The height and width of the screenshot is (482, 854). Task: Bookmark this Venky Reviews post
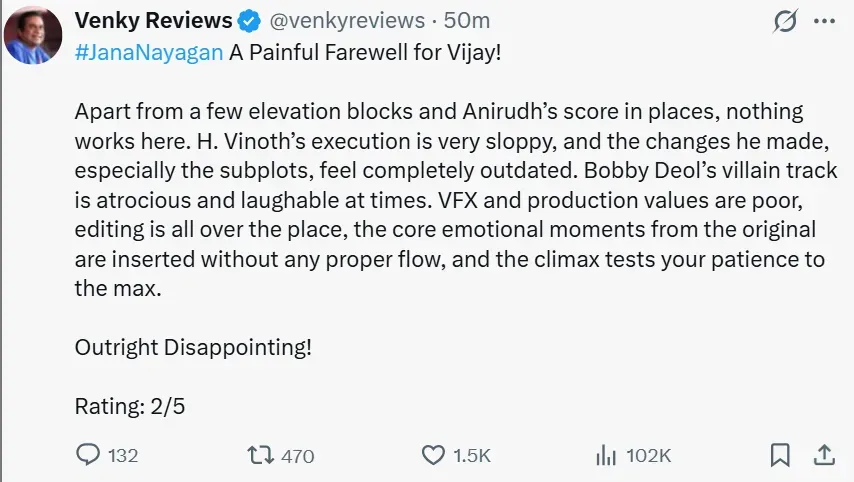(780, 455)
